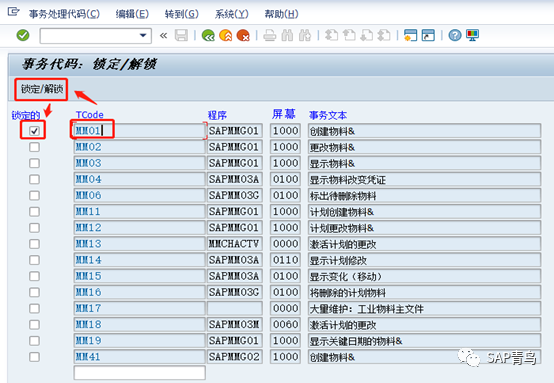554x383 pixels.
Task: Click the Print icon
Action: click(x=270, y=35)
